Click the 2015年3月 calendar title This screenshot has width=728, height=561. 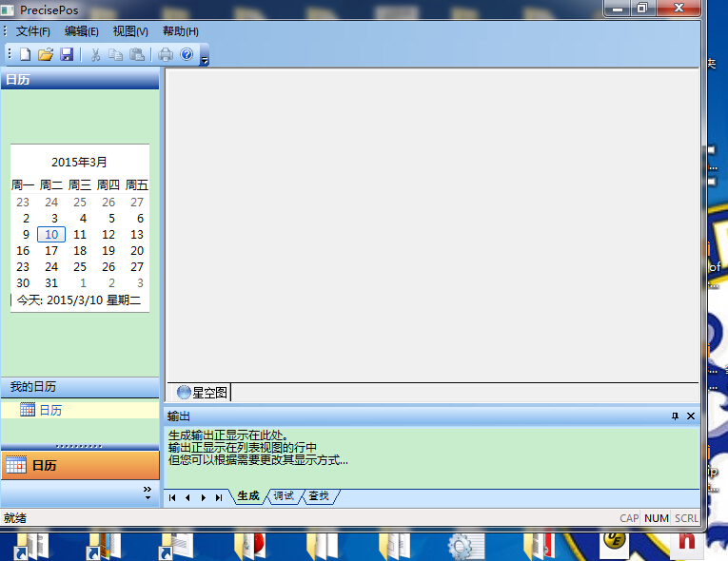click(x=79, y=162)
